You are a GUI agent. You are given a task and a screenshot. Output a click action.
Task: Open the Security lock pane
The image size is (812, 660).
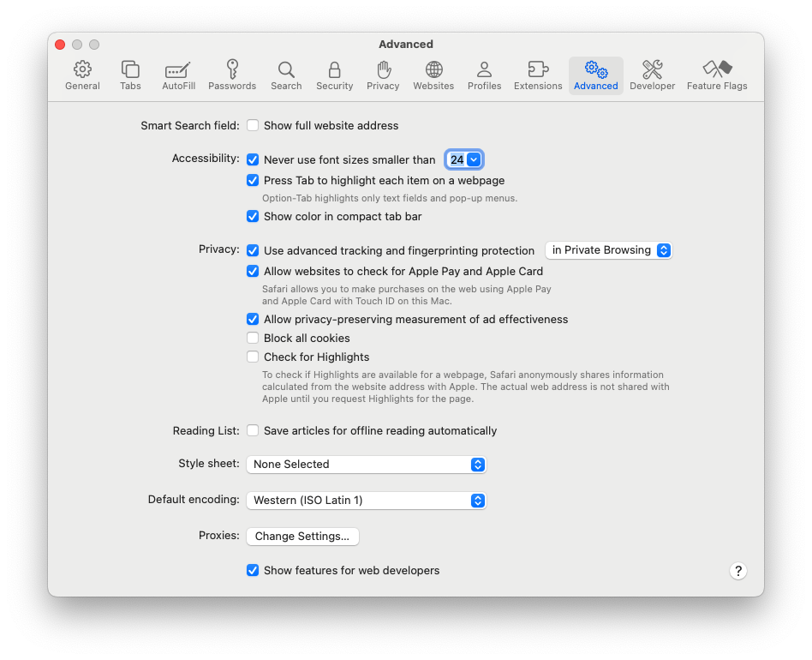click(x=335, y=75)
